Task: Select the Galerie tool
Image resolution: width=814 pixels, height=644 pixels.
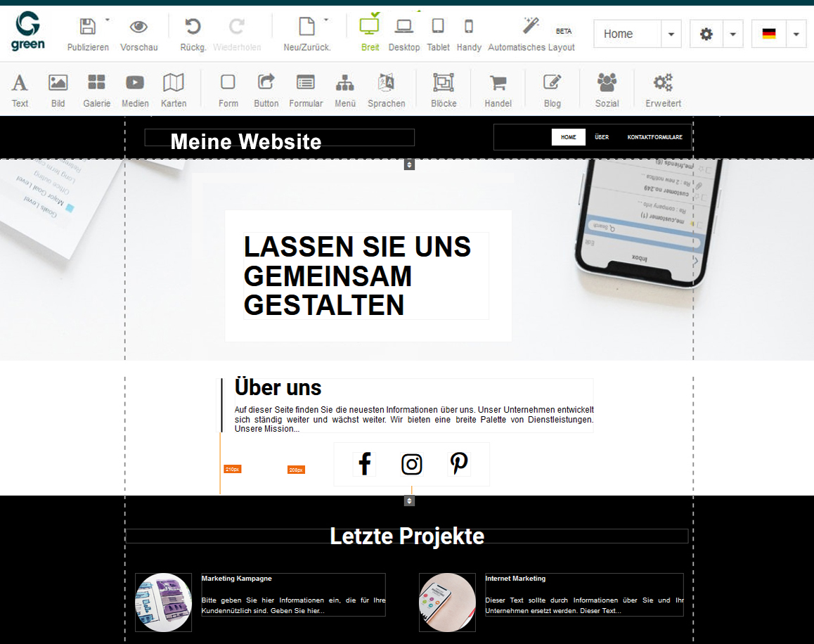Action: tap(96, 89)
